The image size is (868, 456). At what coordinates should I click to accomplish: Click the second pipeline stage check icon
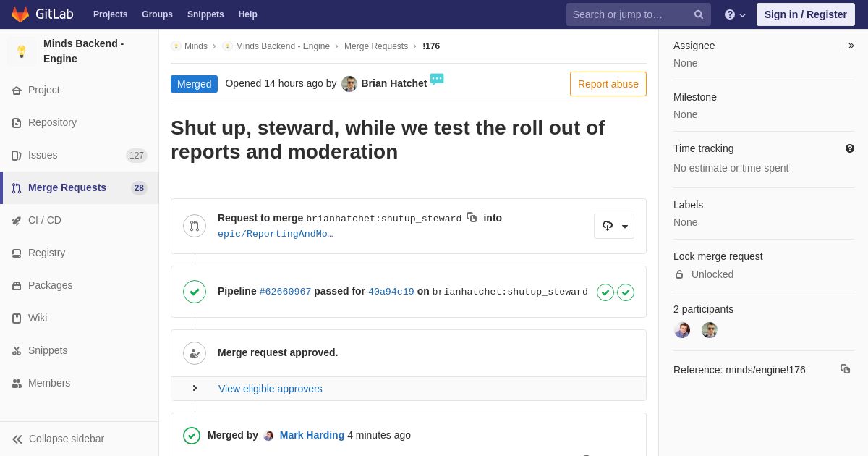[626, 292]
